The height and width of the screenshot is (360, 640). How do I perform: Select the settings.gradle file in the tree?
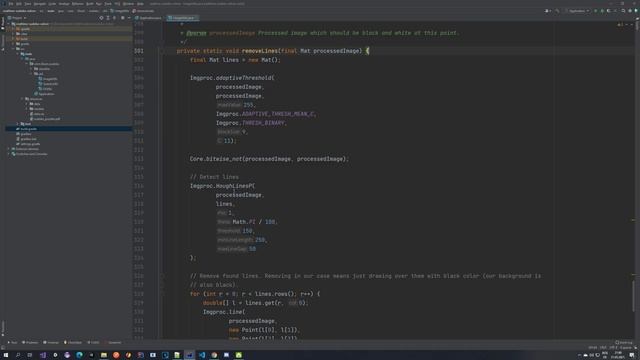(x=30, y=144)
